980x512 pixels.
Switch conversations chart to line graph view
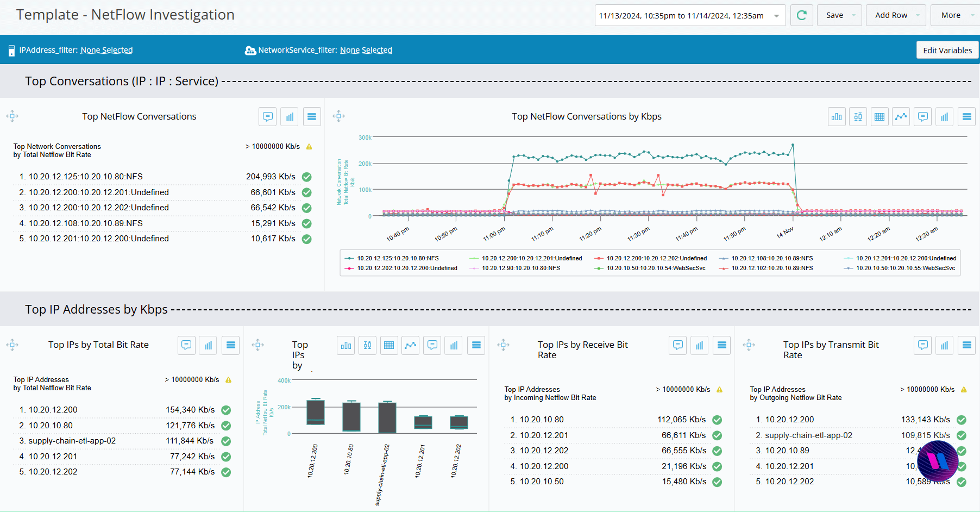901,117
